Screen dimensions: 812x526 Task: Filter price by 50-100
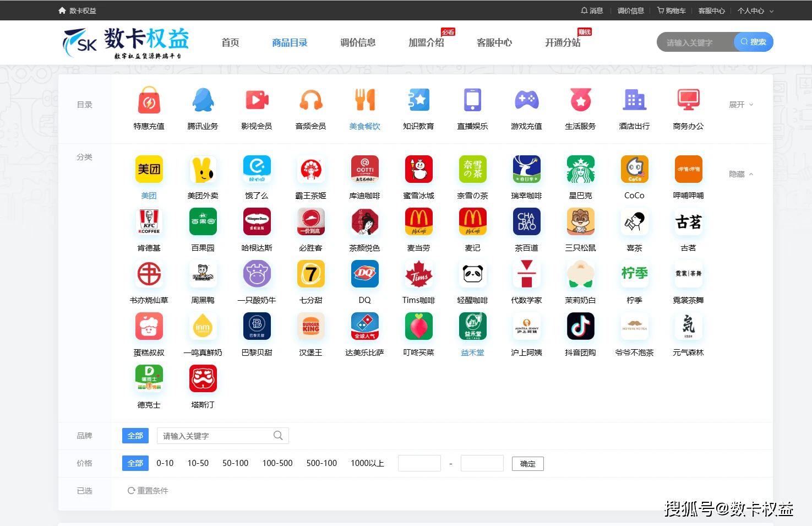[236, 463]
